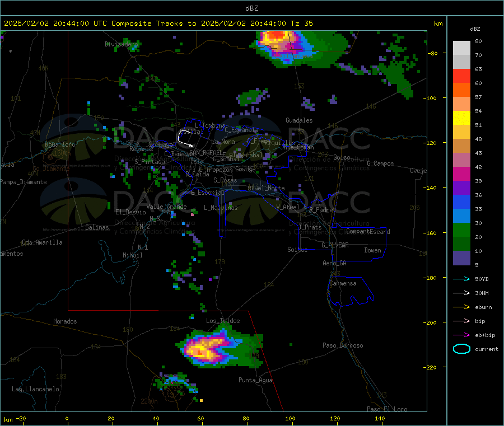Click the white 30HM arrow in legend
The height and width of the screenshot is (426, 504).
pos(461,293)
